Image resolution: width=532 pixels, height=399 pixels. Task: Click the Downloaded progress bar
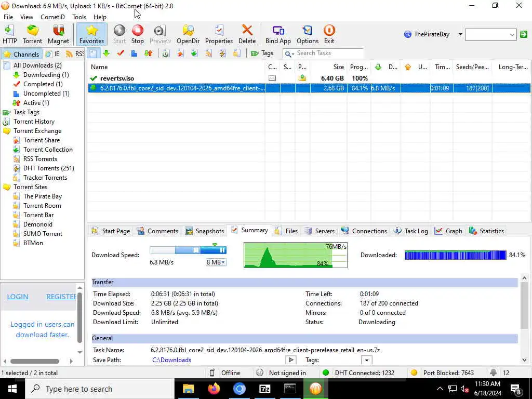click(x=455, y=255)
